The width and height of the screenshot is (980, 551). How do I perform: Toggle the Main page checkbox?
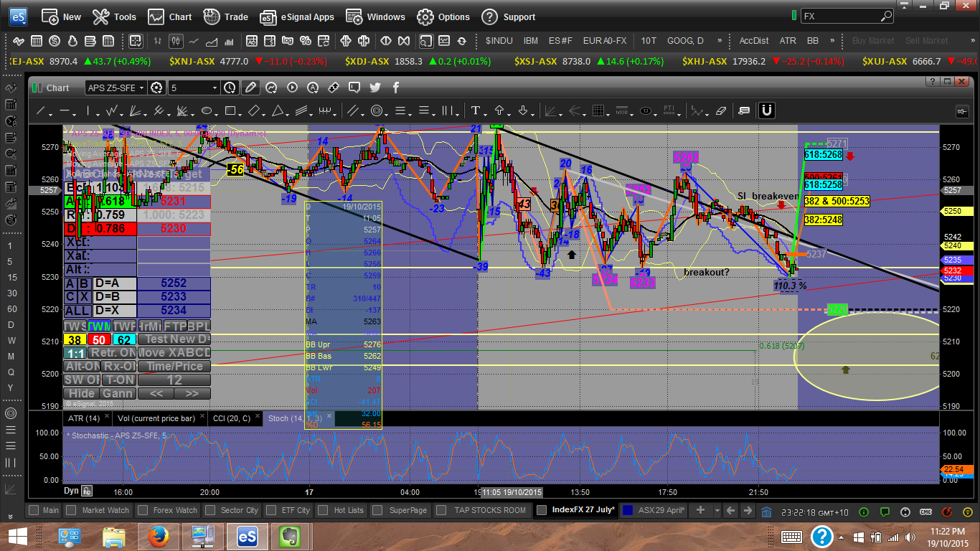click(33, 510)
